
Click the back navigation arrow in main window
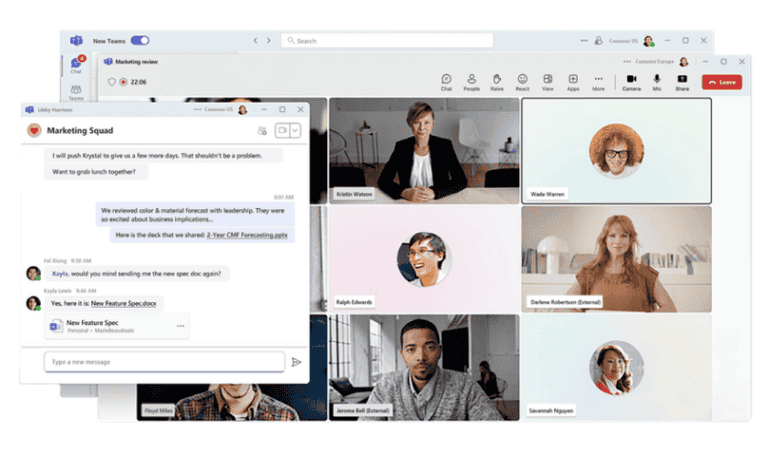tap(255, 41)
